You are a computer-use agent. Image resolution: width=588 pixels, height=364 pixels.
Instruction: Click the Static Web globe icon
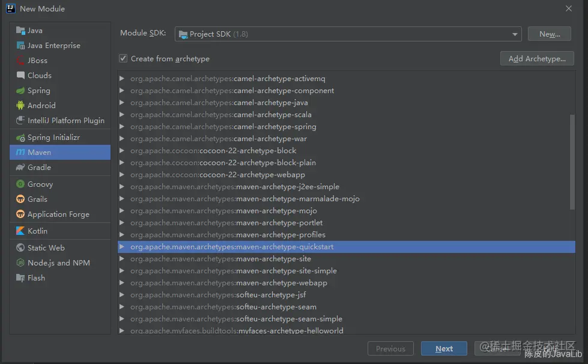[20, 248]
